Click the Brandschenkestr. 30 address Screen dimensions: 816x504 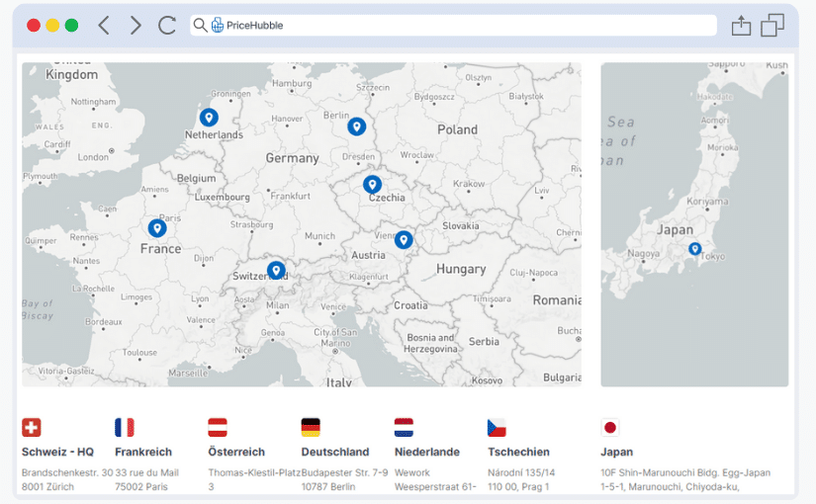click(67, 472)
